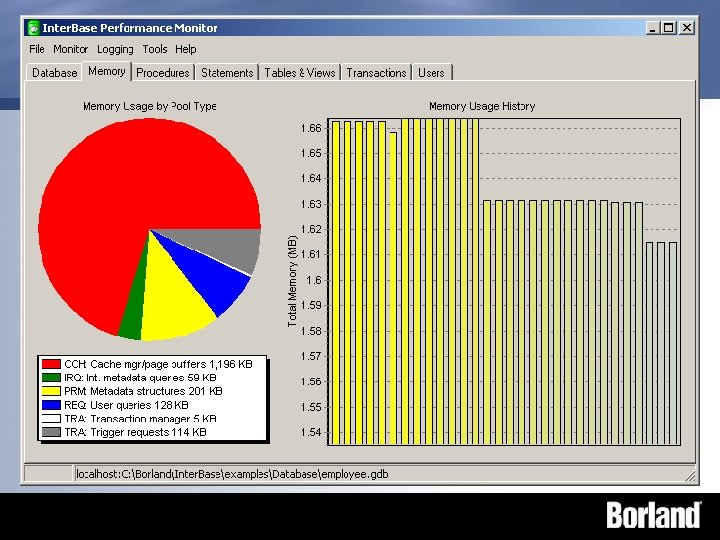The image size is (720, 540).
Task: Select 'Transaction manager 5 KB' legend entry
Action: coord(140,418)
